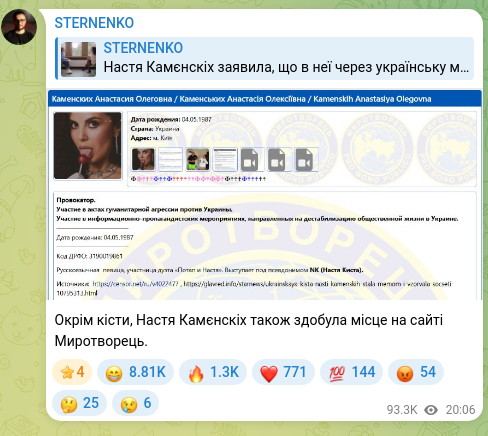Click the views eye icon
The height and width of the screenshot is (436, 488).
[431, 410]
